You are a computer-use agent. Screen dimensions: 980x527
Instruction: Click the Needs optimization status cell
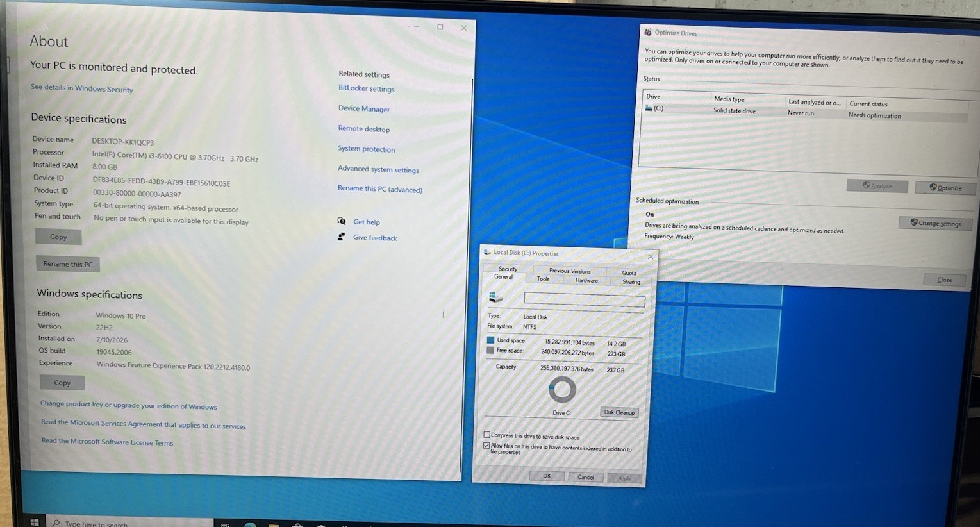874,115
